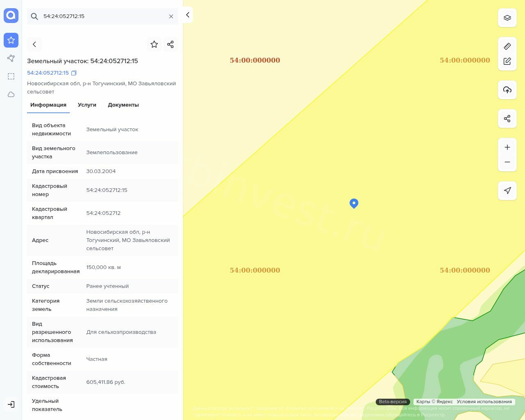Open the cloud icon in sidebar

pos(11,94)
